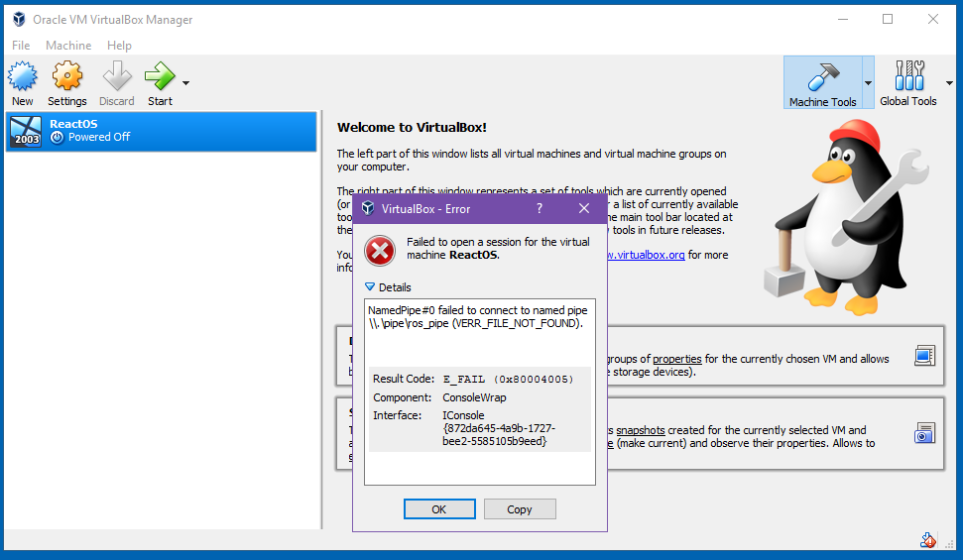Click the NamedPipe#0 error message text
The width and height of the screenshot is (963, 560).
tap(477, 317)
